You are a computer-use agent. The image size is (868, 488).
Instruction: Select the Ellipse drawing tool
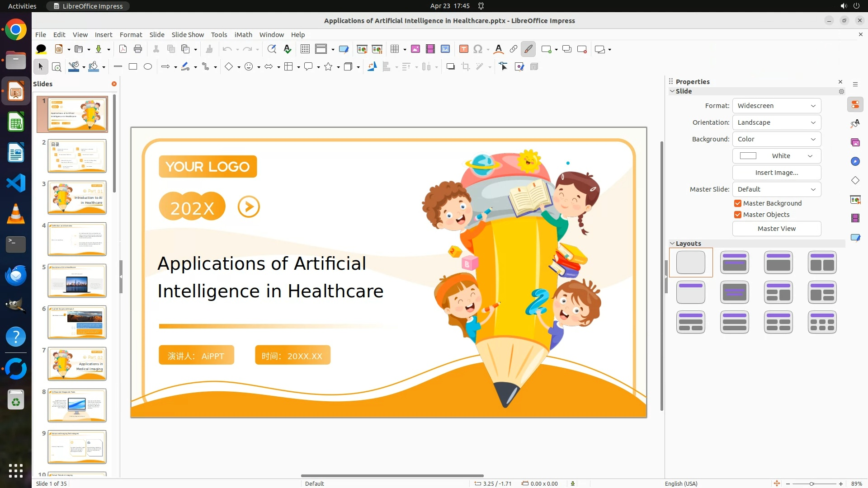[148, 67]
